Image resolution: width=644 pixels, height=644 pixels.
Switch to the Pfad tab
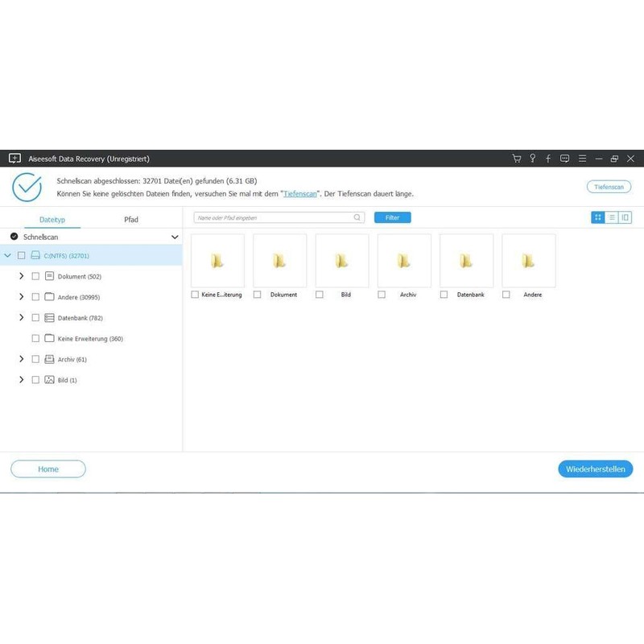point(130,219)
